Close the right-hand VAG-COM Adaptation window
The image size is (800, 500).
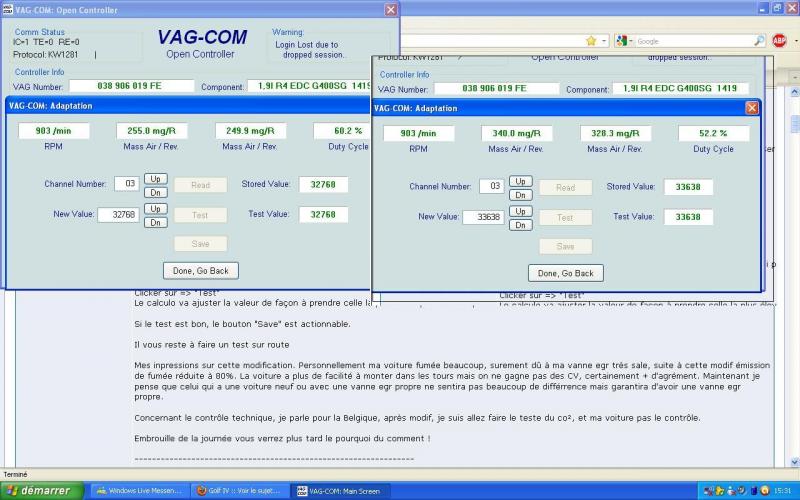[x=752, y=108]
